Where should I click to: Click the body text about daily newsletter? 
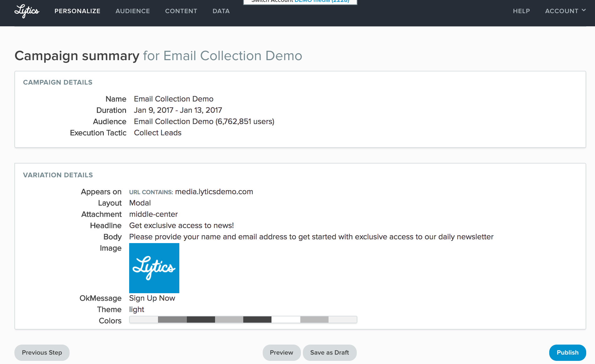point(311,237)
